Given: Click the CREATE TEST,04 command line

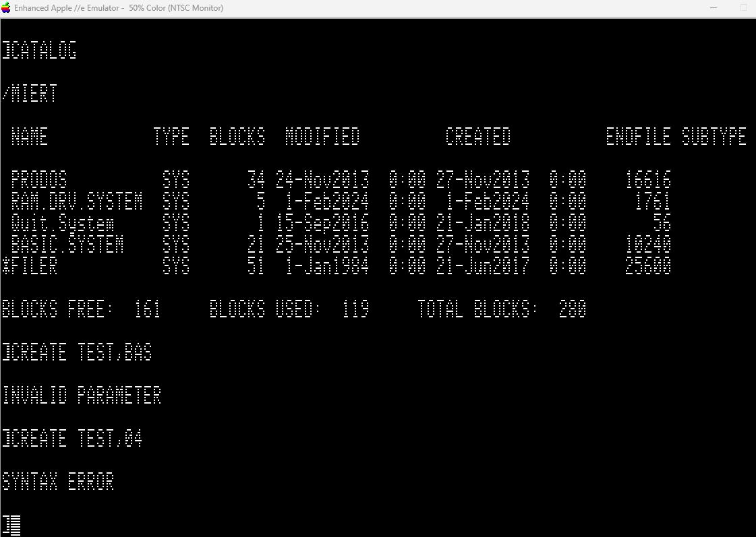Looking at the screenshot, I should (72, 438).
